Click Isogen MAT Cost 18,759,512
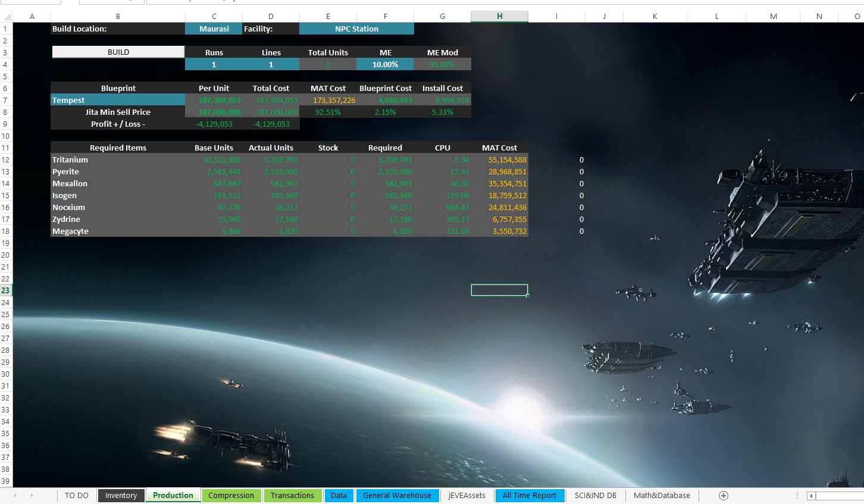 pyautogui.click(x=499, y=195)
